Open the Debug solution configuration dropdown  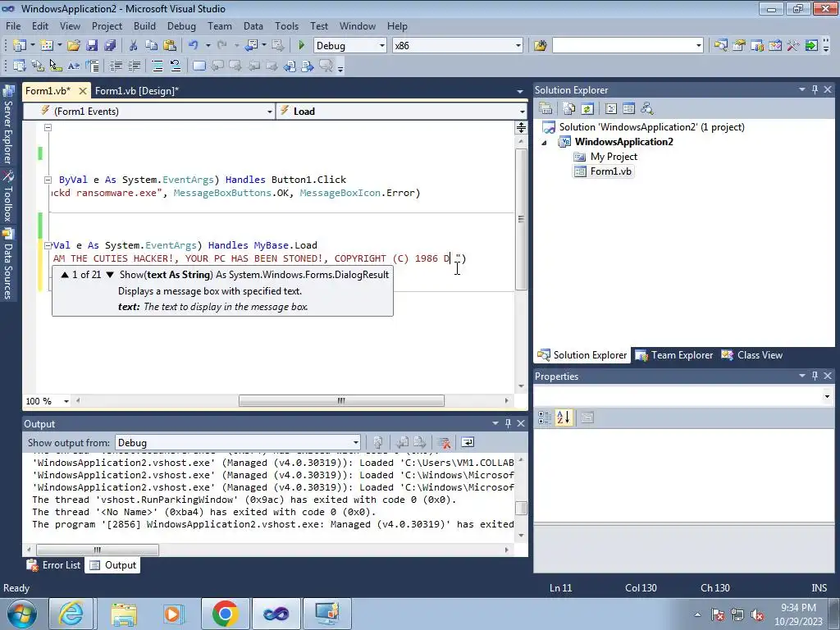[x=382, y=46]
